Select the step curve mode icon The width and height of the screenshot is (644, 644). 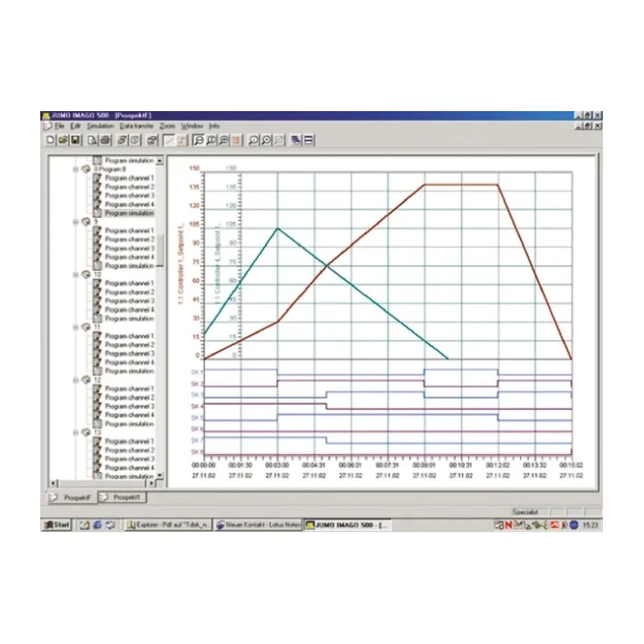click(x=182, y=140)
